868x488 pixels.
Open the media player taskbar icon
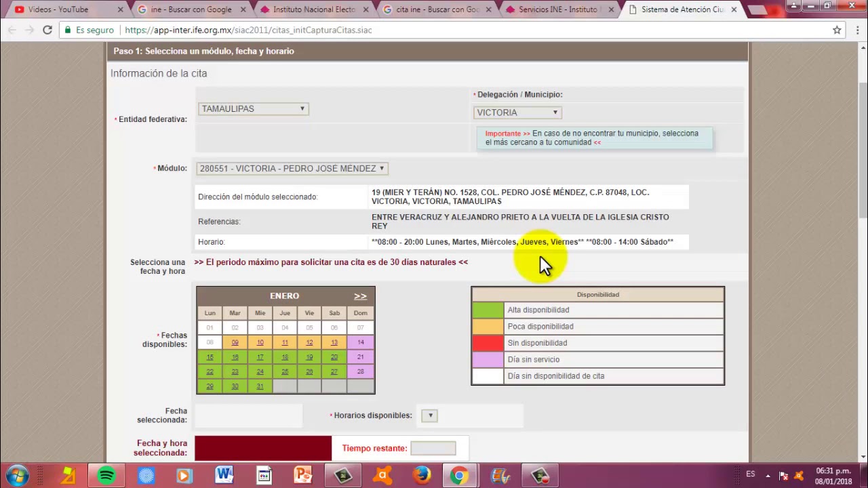tap(184, 476)
